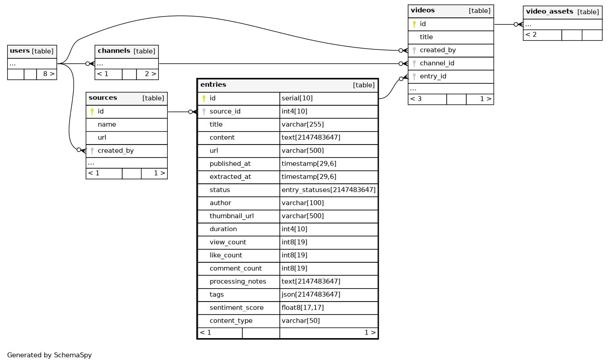Click the gray key icon beside channel_id

[414, 63]
